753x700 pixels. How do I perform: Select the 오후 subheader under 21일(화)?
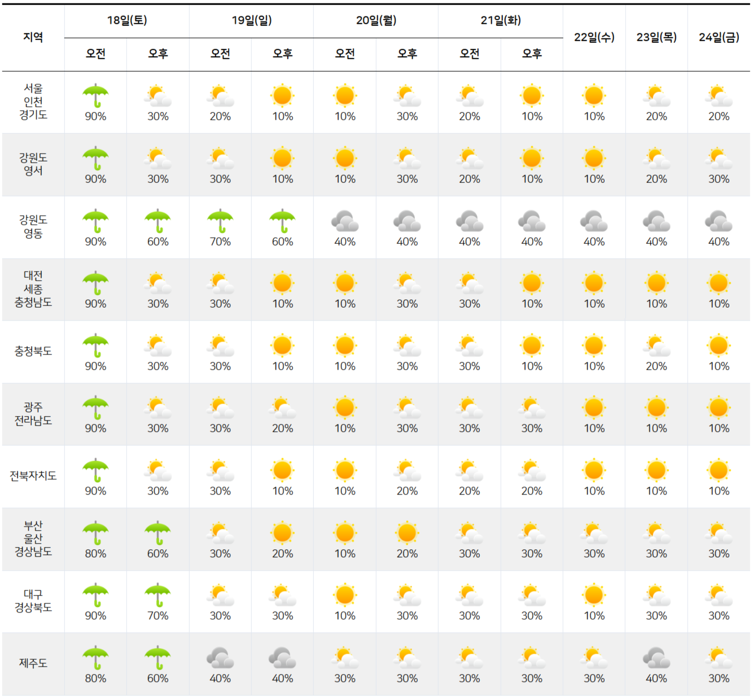(532, 54)
